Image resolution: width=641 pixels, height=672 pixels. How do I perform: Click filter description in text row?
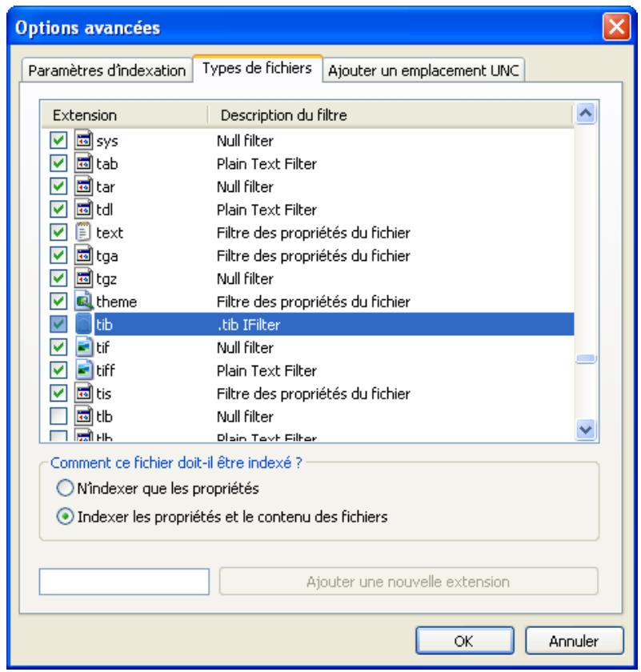pos(314,233)
